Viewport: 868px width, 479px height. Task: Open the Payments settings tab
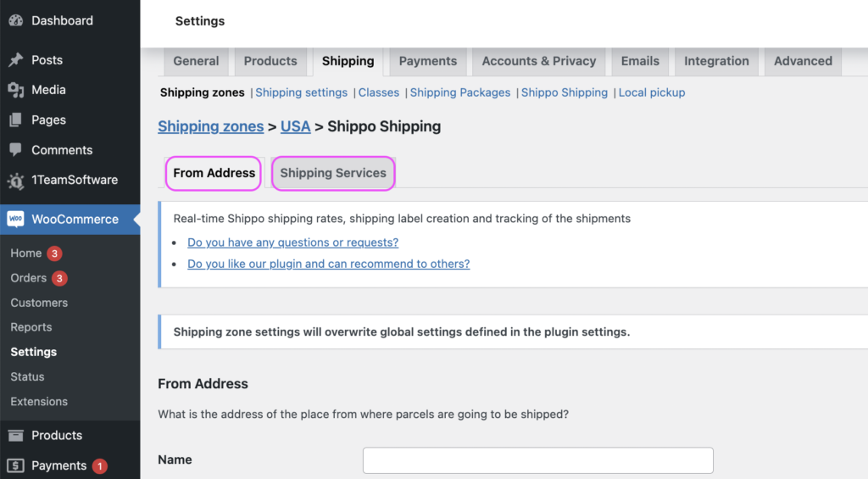427,61
